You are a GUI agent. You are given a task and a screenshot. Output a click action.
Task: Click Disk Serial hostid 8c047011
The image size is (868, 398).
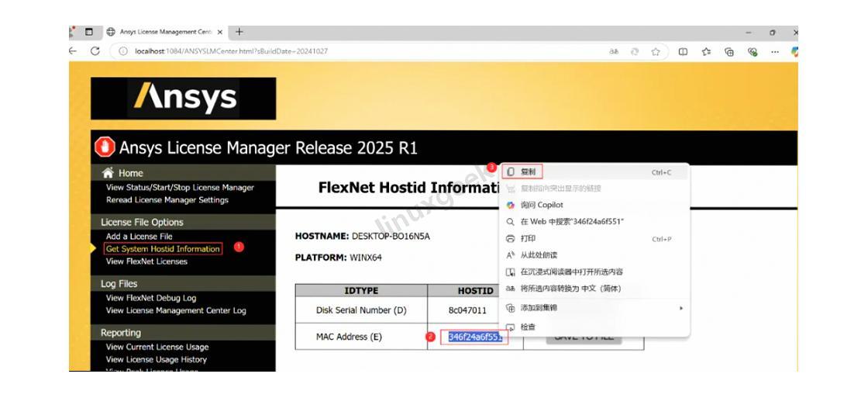pyautogui.click(x=467, y=310)
